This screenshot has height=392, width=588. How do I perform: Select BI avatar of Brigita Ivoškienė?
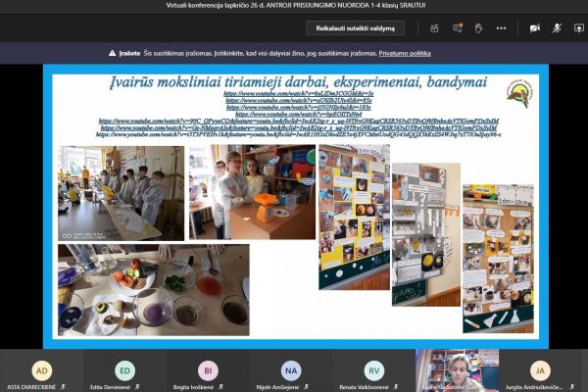click(208, 370)
